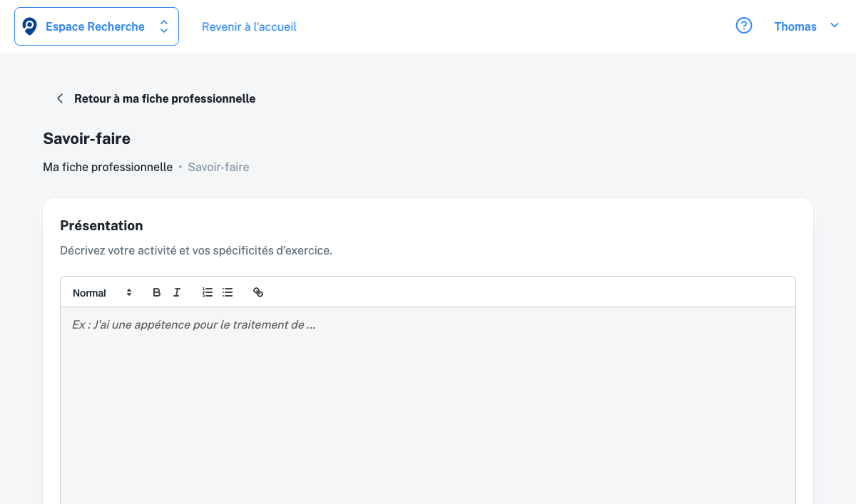Insert a numbered list

[x=208, y=292]
